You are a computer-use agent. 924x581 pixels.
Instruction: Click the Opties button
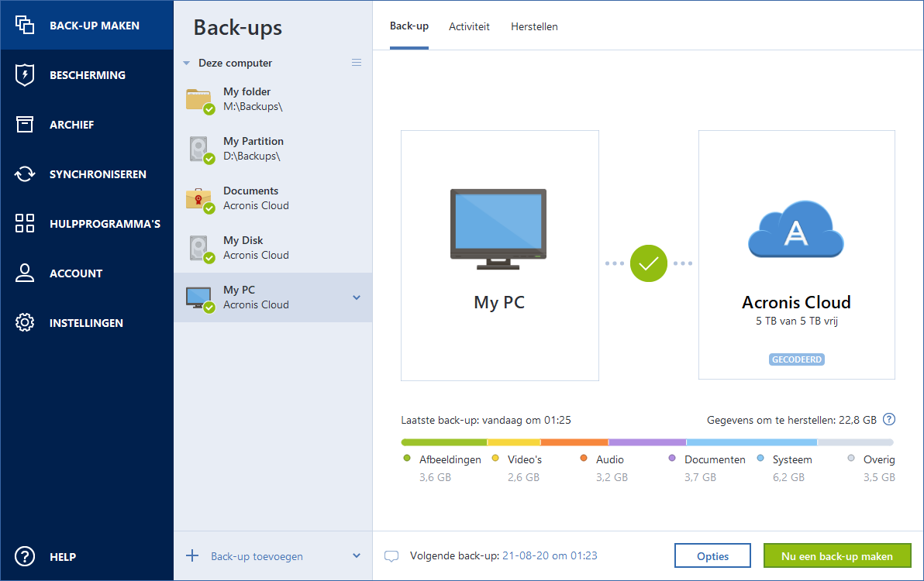pyautogui.click(x=712, y=555)
